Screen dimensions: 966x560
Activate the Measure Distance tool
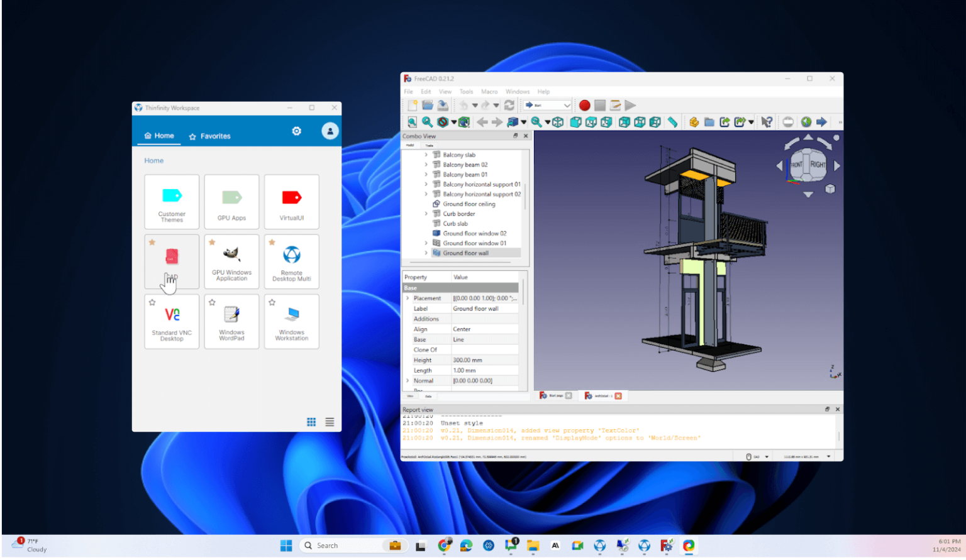click(x=672, y=122)
